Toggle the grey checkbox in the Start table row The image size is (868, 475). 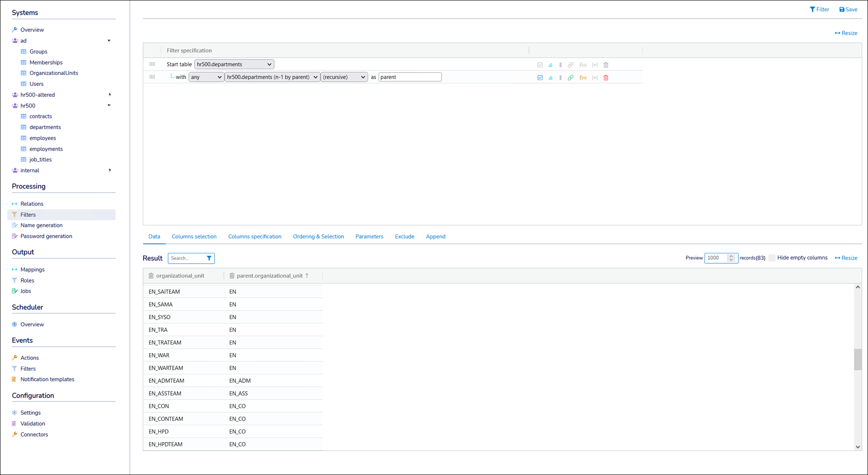coord(540,65)
